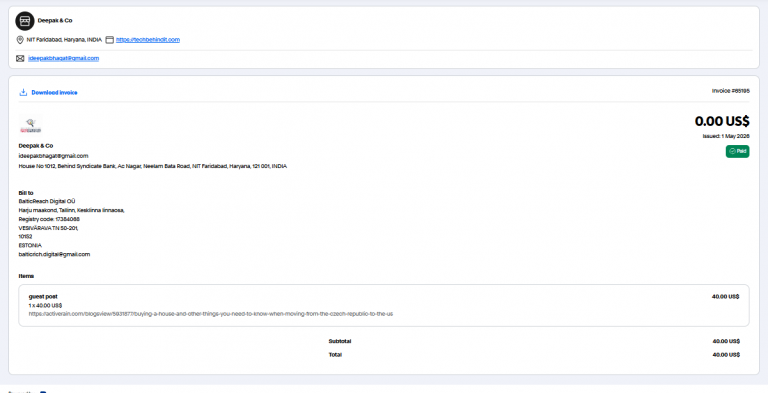Click the Subtotal amount 40.00 US$
The image size is (768, 393).
click(726, 341)
